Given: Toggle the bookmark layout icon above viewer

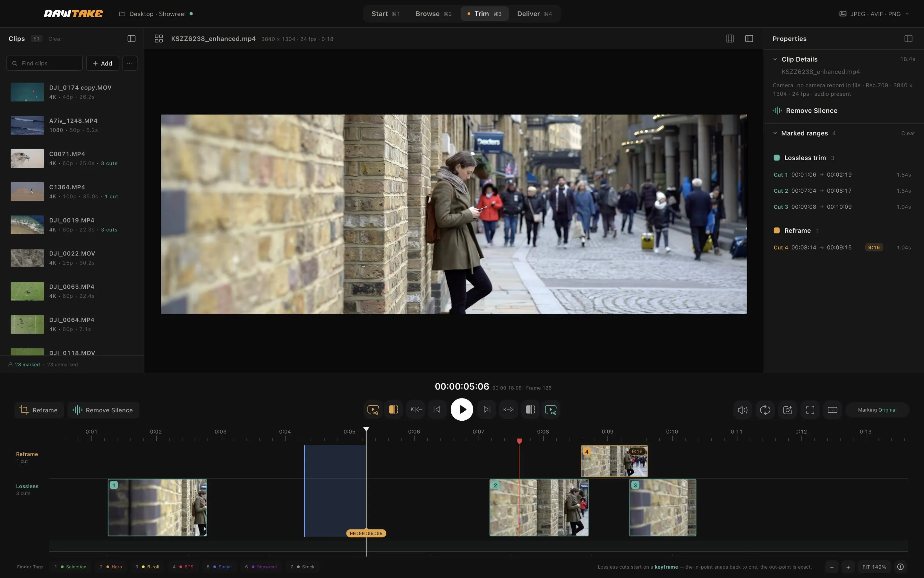Looking at the screenshot, I should [x=730, y=39].
